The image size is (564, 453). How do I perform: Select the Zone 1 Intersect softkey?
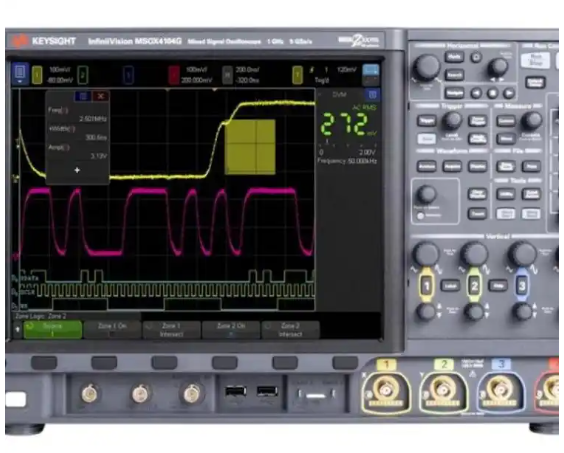tap(172, 330)
